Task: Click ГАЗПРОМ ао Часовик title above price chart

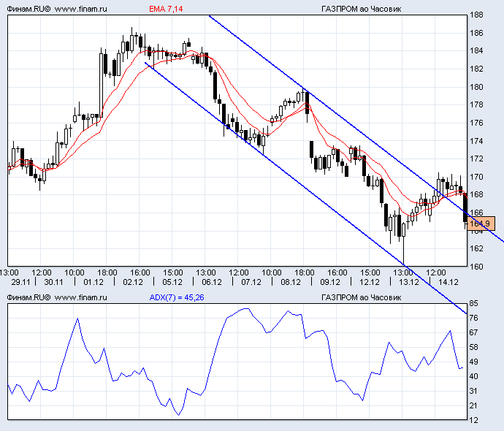Action: click(362, 9)
